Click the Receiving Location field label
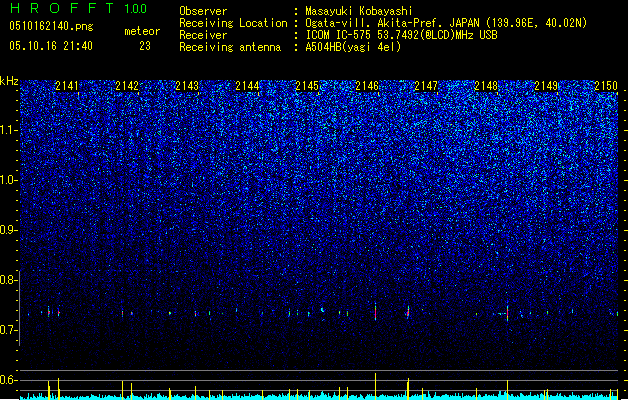Image resolution: width=629 pixels, height=400 pixels. coord(233,23)
